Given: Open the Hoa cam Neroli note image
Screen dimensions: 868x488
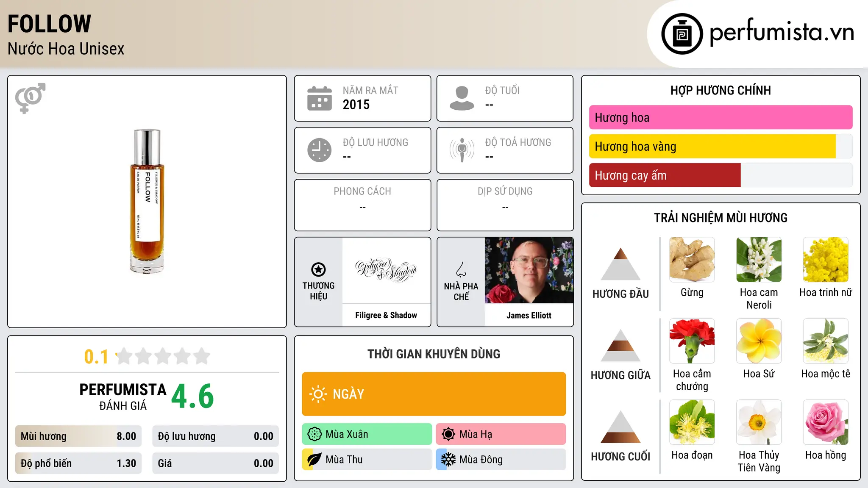Looking at the screenshot, I should [x=759, y=260].
